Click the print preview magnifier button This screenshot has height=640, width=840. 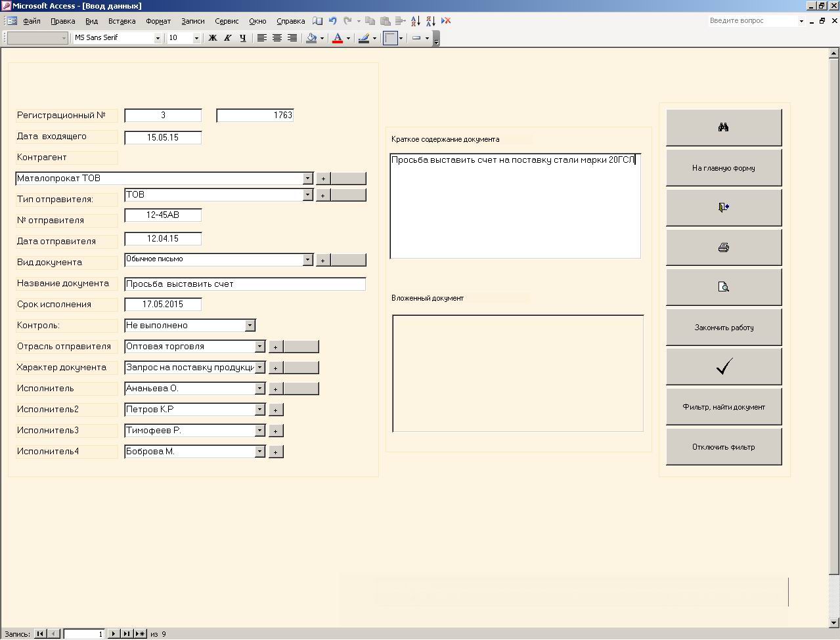tap(724, 287)
